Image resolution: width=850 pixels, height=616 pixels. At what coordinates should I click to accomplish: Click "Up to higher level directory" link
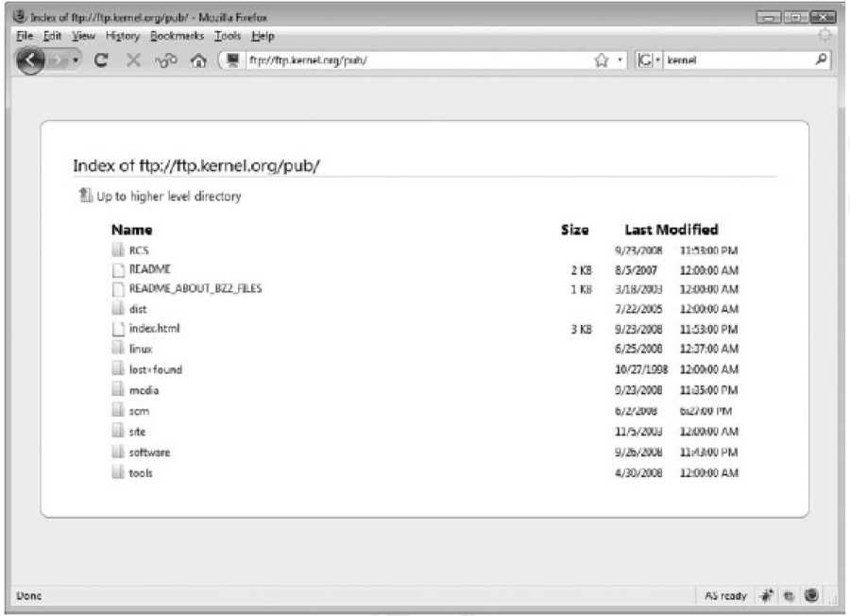tap(169, 197)
